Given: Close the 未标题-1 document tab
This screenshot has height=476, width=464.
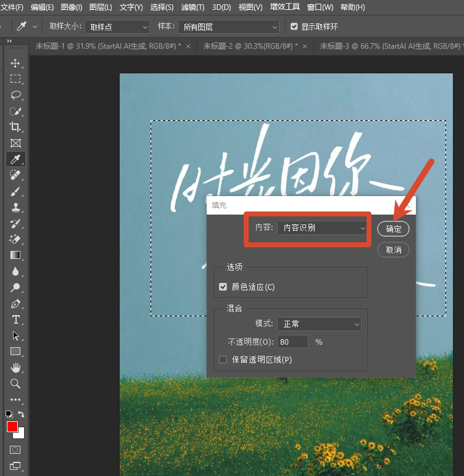Looking at the screenshot, I should pyautogui.click(x=188, y=46).
